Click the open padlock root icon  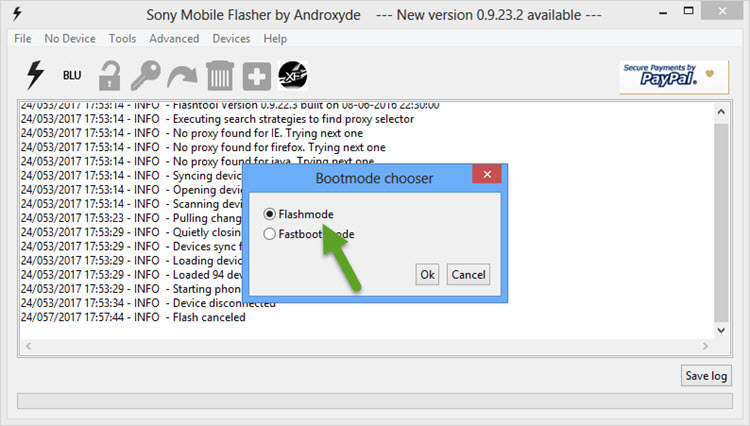pyautogui.click(x=110, y=76)
